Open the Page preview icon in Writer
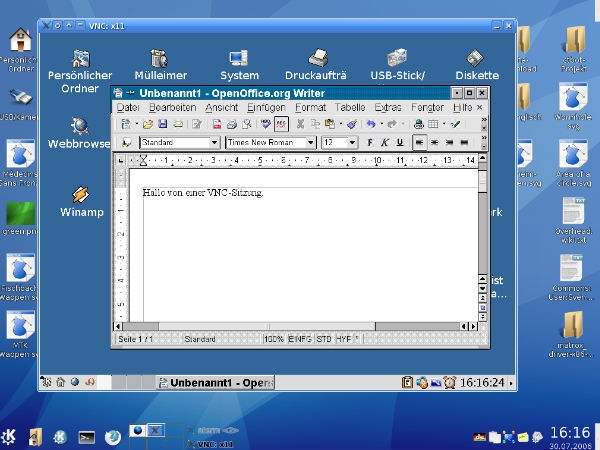Screen dimensions: 600x450 point(247,124)
